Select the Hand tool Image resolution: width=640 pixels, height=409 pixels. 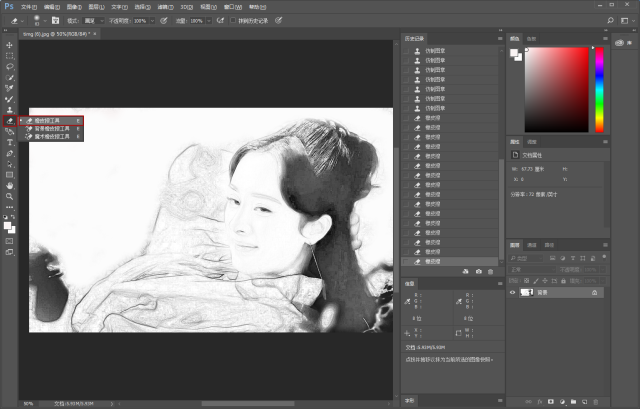(x=9, y=186)
